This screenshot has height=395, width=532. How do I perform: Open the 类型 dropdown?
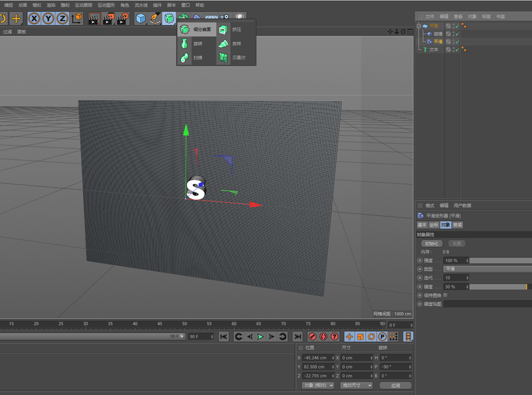[488, 269]
